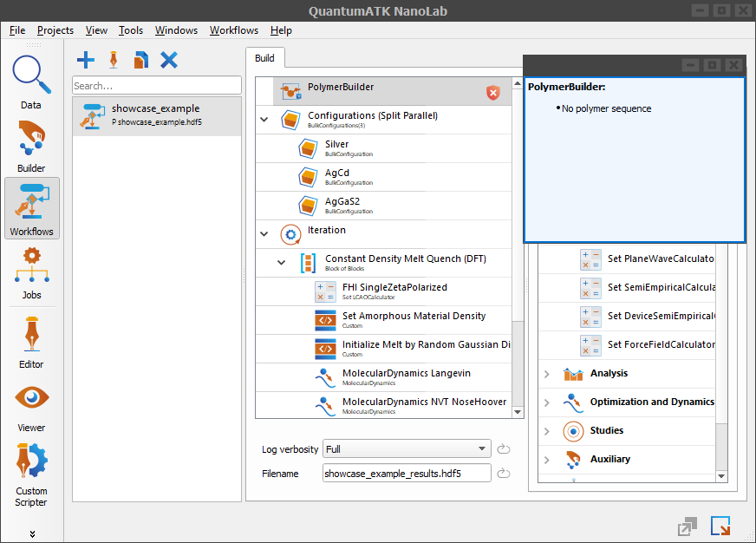This screenshot has width=756, height=543.
Task: Click the Studies target icon
Action: click(x=573, y=431)
